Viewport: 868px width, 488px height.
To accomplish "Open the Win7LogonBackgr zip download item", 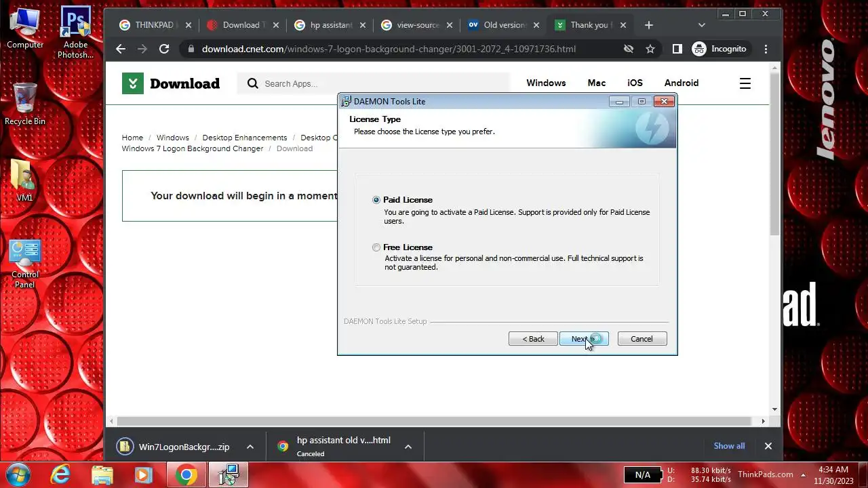I will [174, 447].
